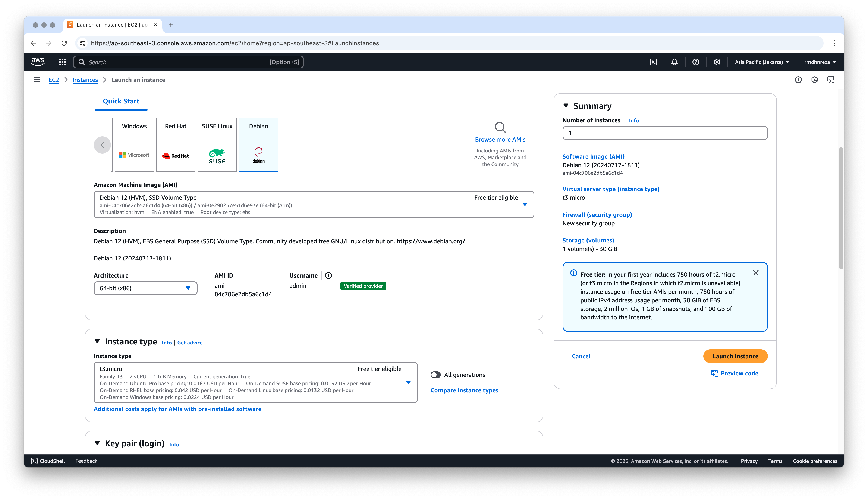Open the Architecture 64-bit (x86) dropdown

click(145, 288)
